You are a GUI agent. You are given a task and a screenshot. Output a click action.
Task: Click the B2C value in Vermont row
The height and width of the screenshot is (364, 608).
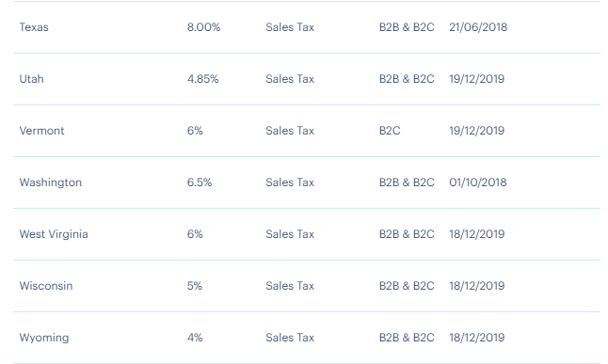pos(390,131)
